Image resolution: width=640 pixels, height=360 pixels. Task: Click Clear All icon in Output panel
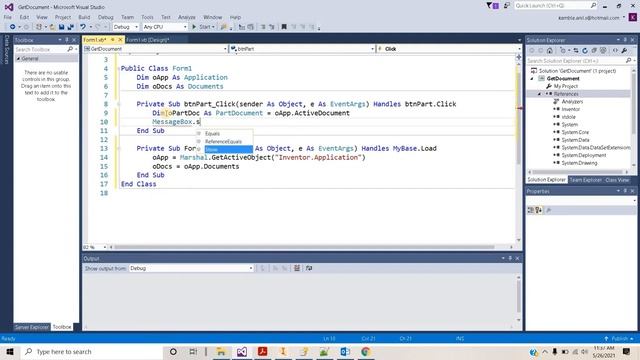pyautogui.click(x=297, y=268)
